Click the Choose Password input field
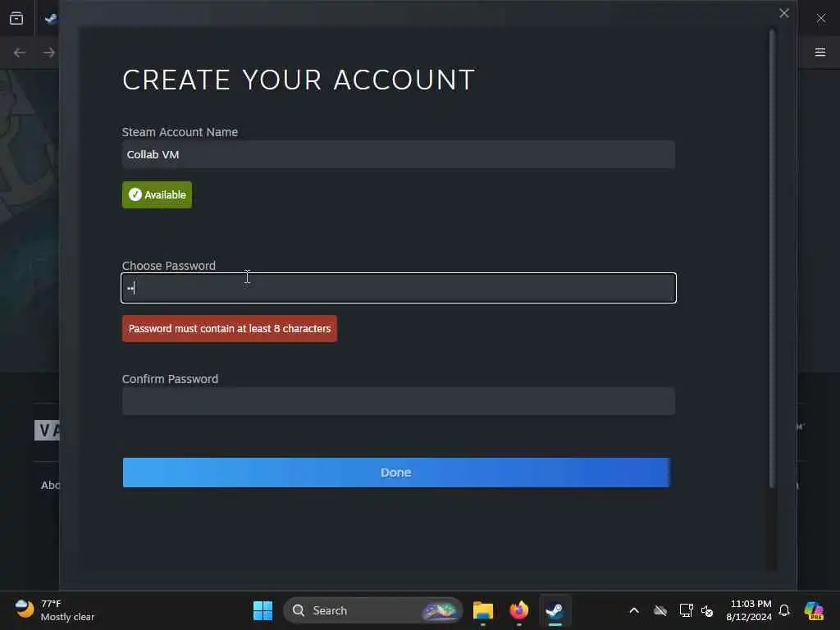The height and width of the screenshot is (630, 840). click(x=398, y=288)
